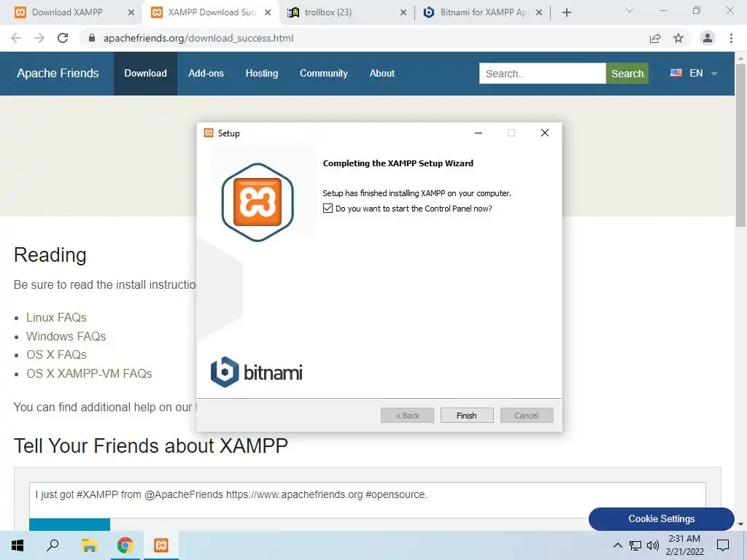Click Finish in the Setup wizard
Image resolution: width=747 pixels, height=560 pixels.
click(467, 415)
